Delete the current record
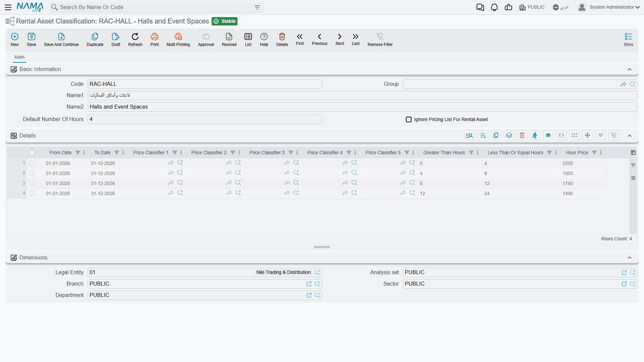This screenshot has width=644, height=362. click(282, 40)
